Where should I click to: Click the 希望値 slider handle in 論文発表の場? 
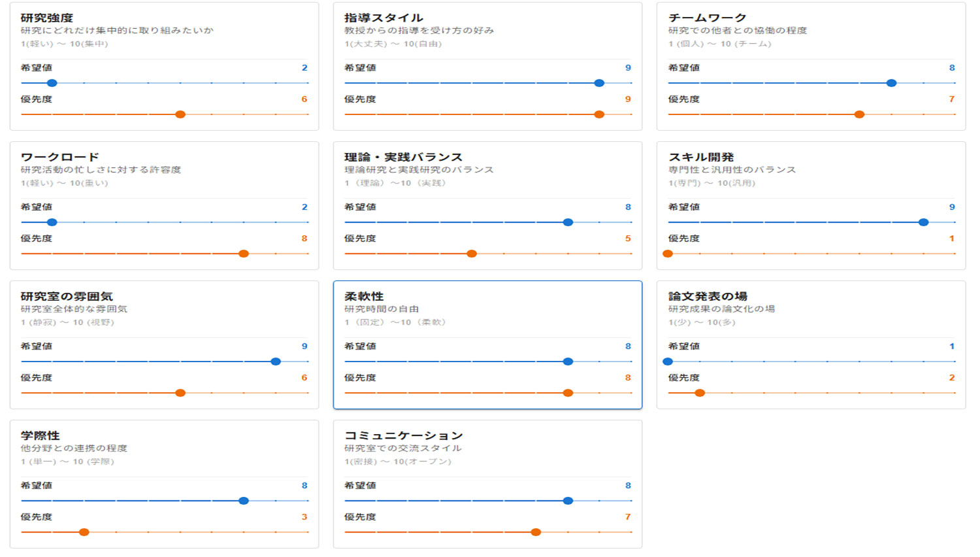[668, 362]
